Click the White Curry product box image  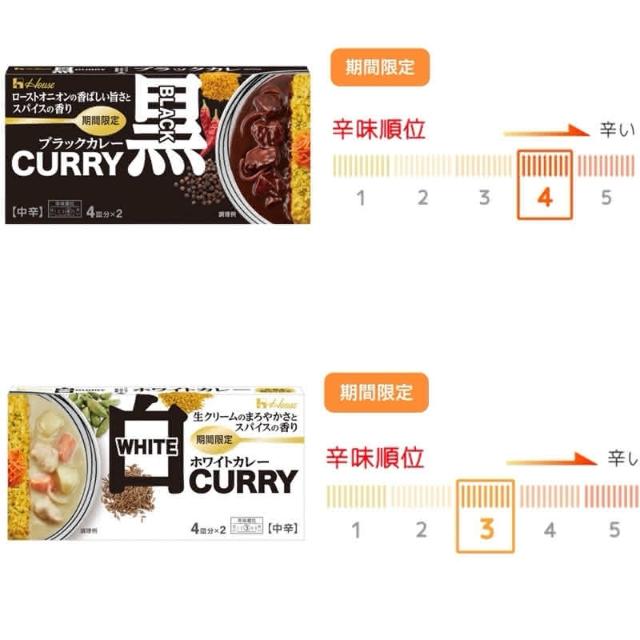coord(156,462)
